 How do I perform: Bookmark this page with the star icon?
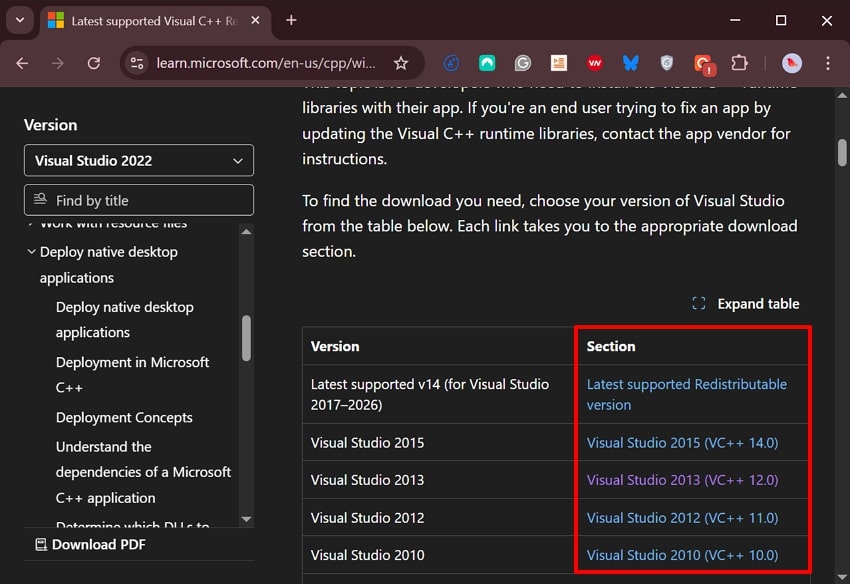(400, 62)
